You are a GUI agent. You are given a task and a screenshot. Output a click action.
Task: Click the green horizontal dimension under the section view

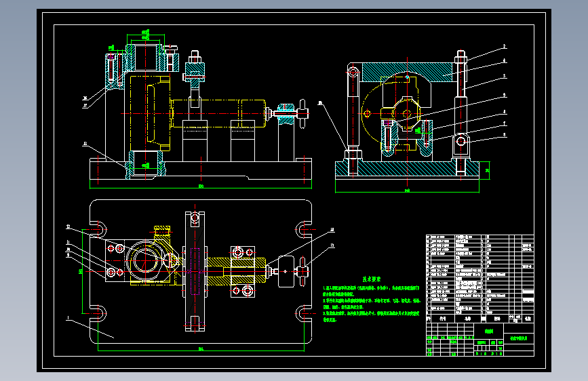click(x=407, y=192)
